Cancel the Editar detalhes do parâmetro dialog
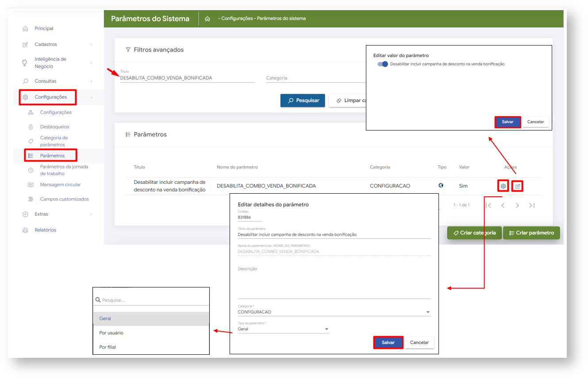 419,343
